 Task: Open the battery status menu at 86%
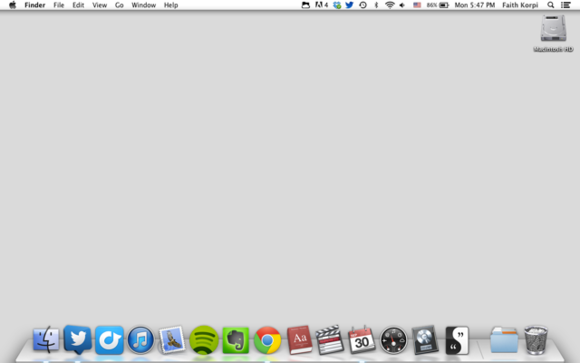point(438,5)
